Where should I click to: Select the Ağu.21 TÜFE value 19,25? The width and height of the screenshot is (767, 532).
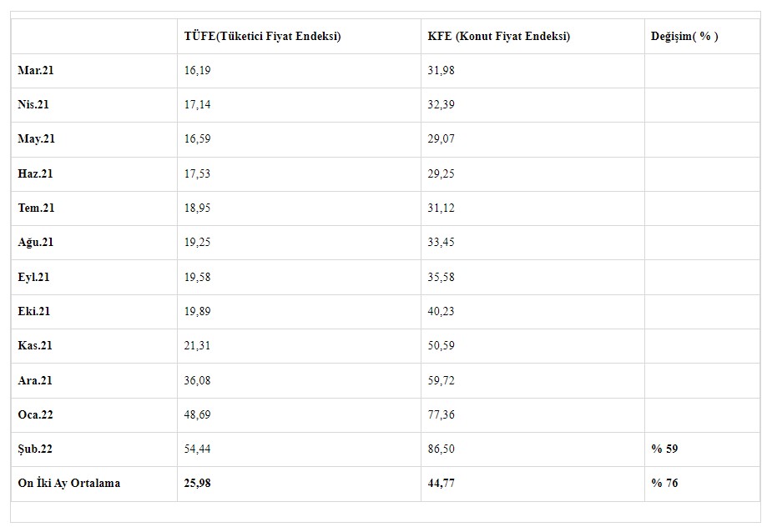tap(197, 243)
